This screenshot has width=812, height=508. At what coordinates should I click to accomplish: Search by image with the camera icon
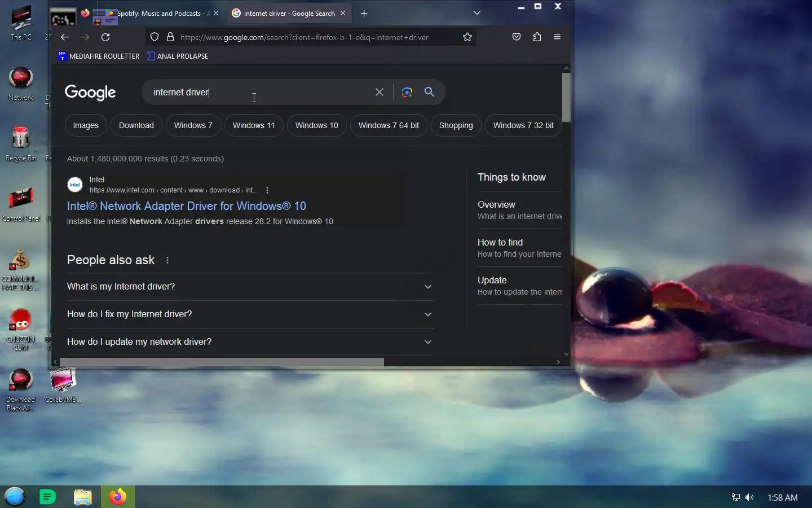point(407,92)
